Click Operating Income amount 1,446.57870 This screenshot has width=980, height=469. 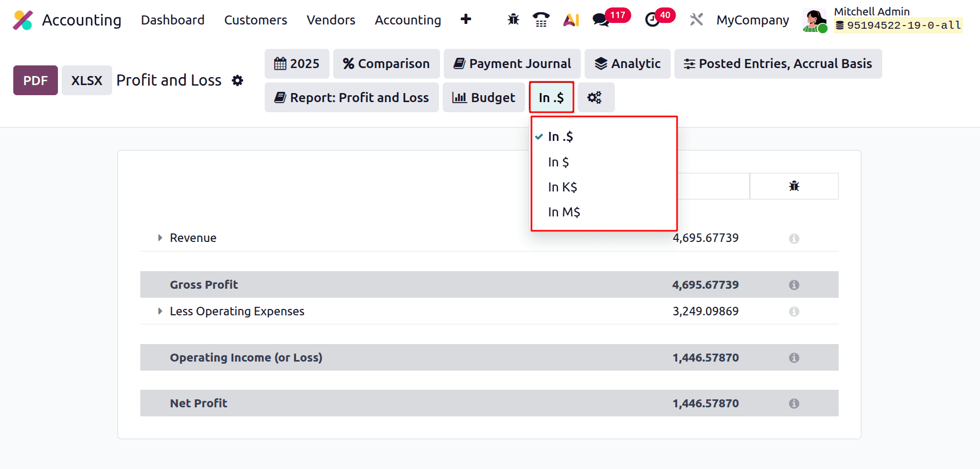(706, 357)
